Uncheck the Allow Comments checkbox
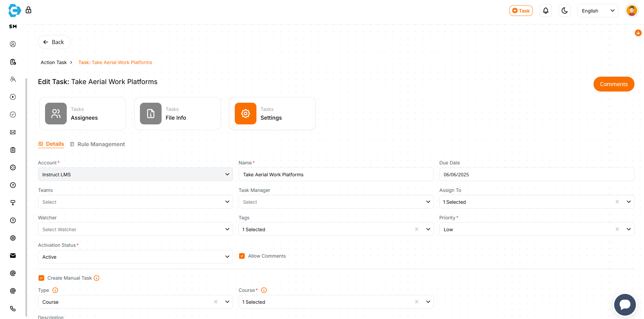This screenshot has width=644, height=319. coord(242,256)
